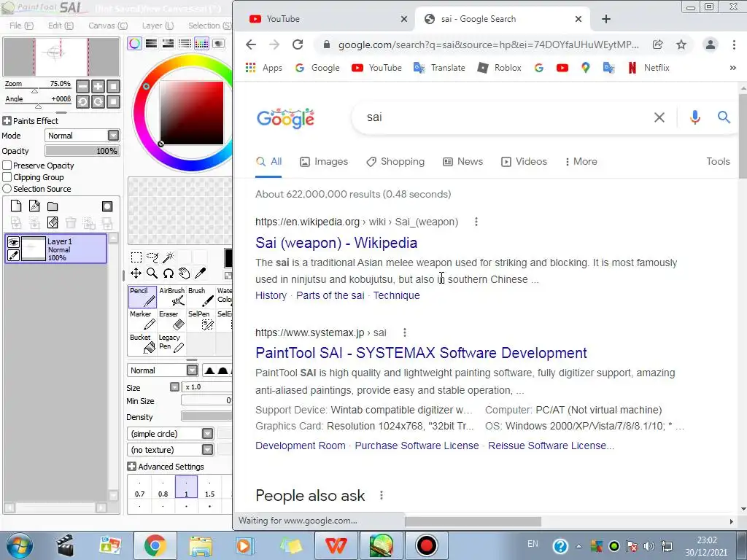Toggle the HSV slider panel

pos(169,44)
